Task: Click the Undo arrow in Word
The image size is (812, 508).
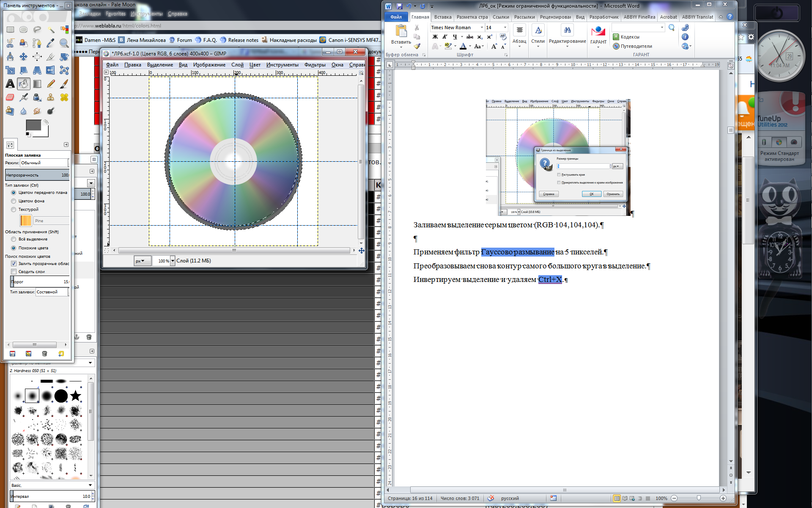Action: 409,6
